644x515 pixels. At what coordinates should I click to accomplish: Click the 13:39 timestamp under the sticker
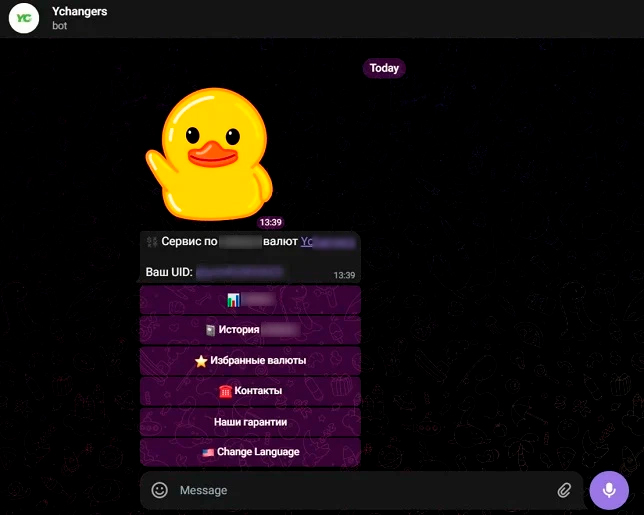click(270, 222)
